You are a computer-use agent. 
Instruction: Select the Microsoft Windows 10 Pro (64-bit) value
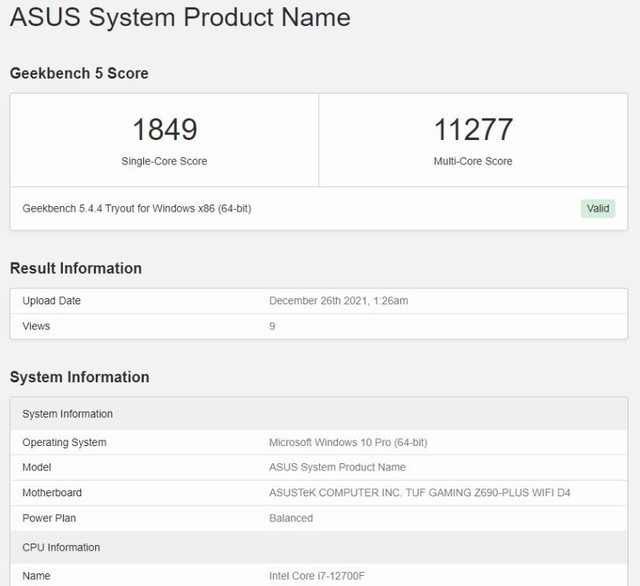(348, 442)
